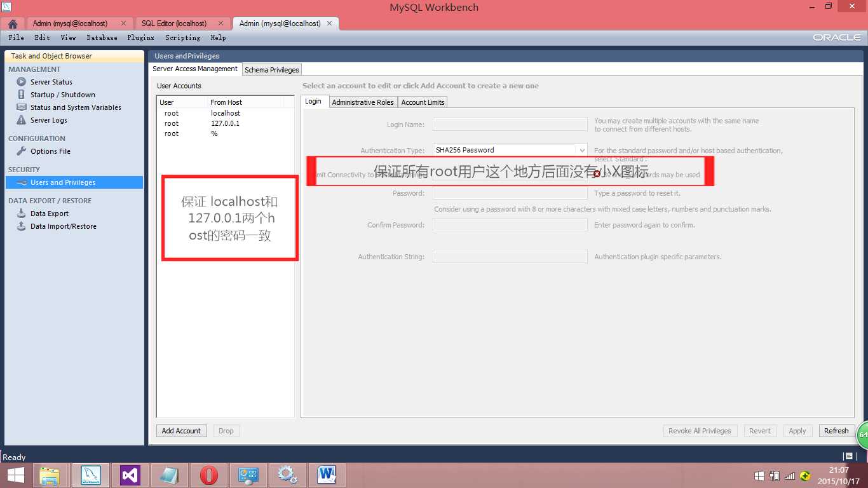Image resolution: width=868 pixels, height=488 pixels.
Task: Open the Home tab icon
Action: 12,24
